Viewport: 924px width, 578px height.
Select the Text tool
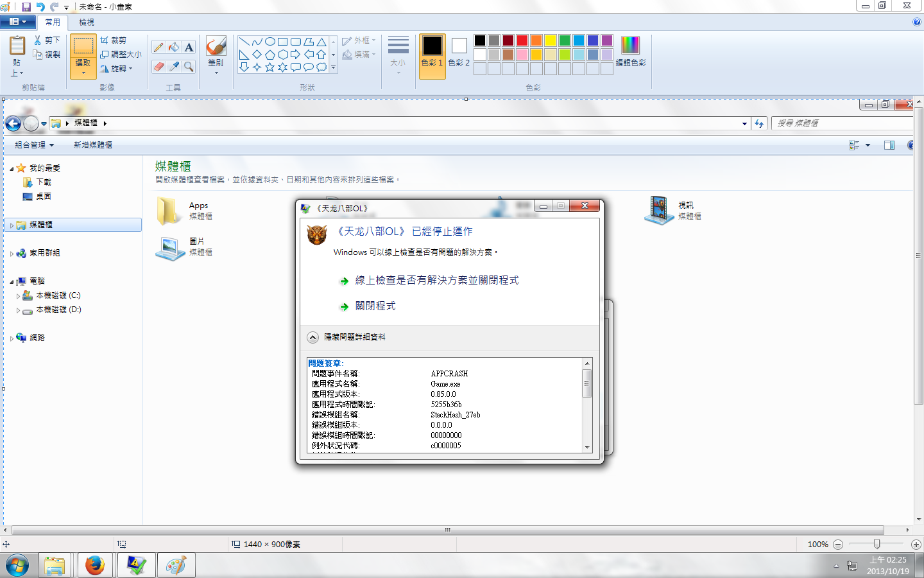tap(189, 48)
